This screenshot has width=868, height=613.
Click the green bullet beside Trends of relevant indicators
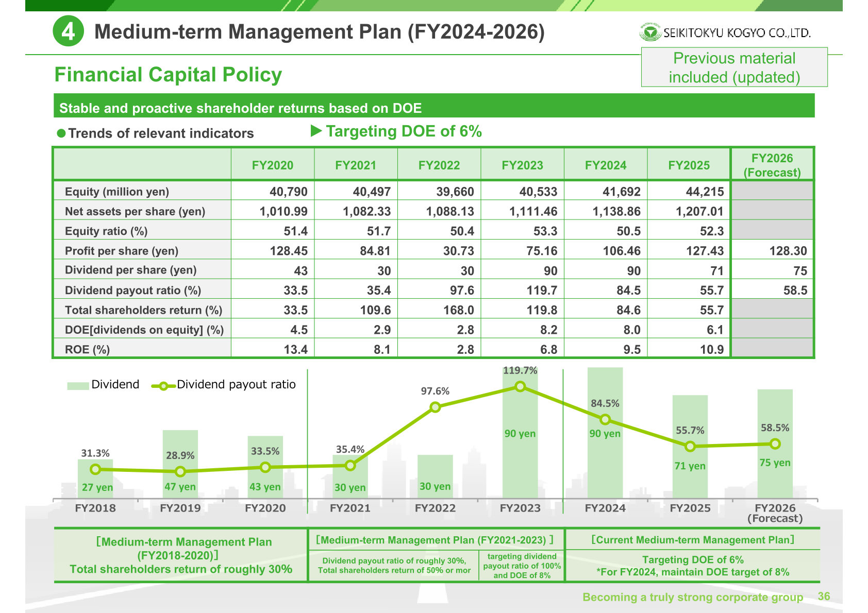coord(61,133)
